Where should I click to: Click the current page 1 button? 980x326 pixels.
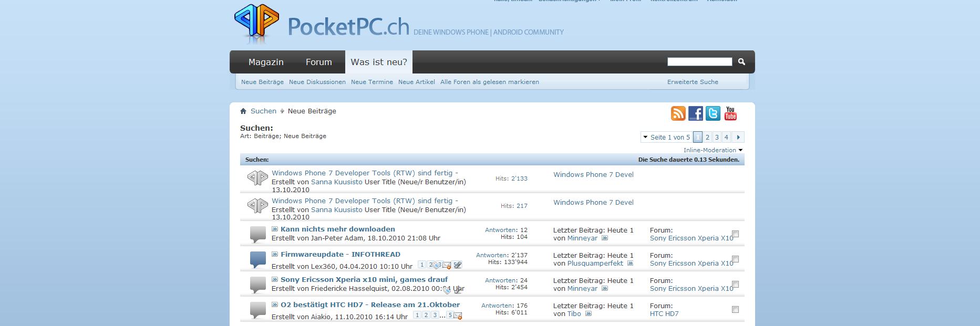pyautogui.click(x=698, y=138)
